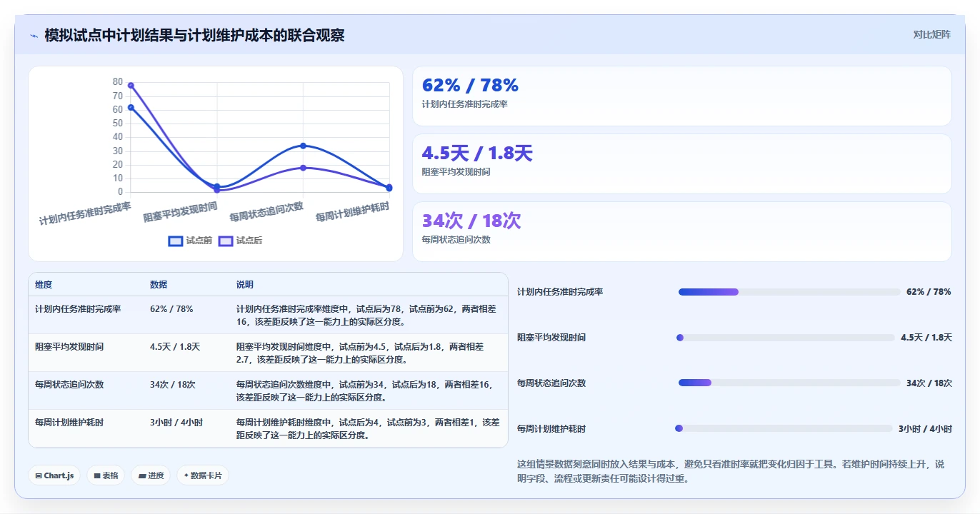Toggle the 试点后 legend series
Screen dimensions: 980x514
click(x=240, y=241)
